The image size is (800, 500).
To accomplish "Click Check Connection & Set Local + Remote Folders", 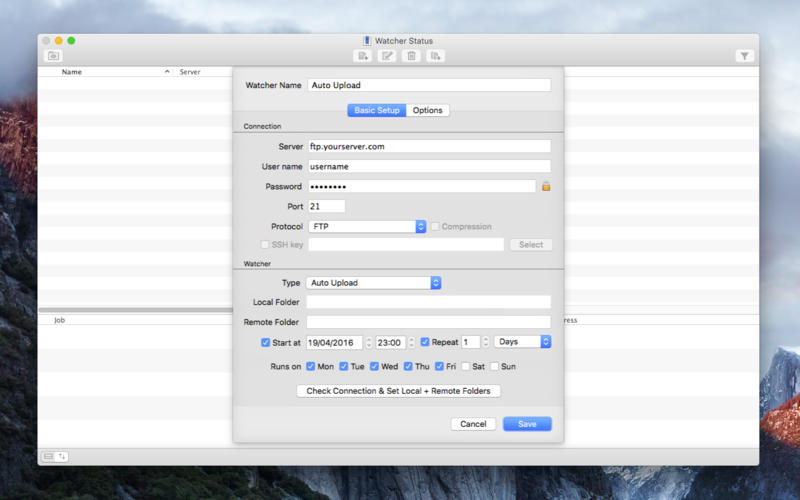I will [398, 391].
